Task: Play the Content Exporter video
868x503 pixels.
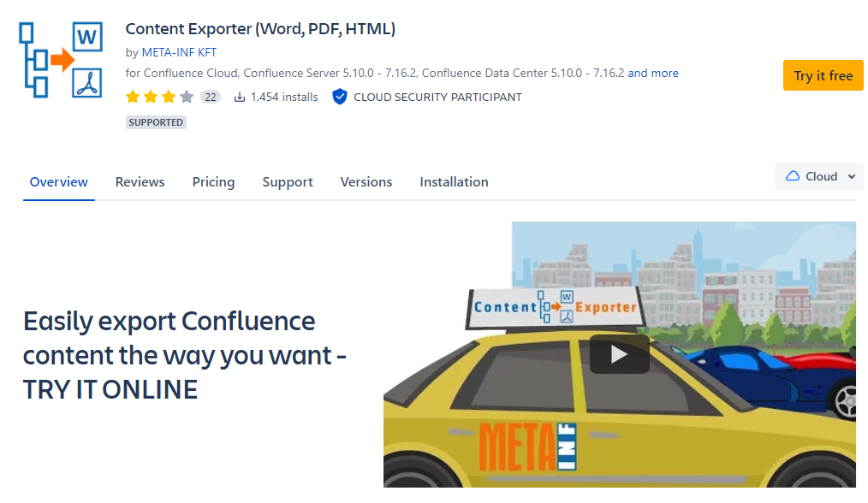Action: tap(619, 354)
